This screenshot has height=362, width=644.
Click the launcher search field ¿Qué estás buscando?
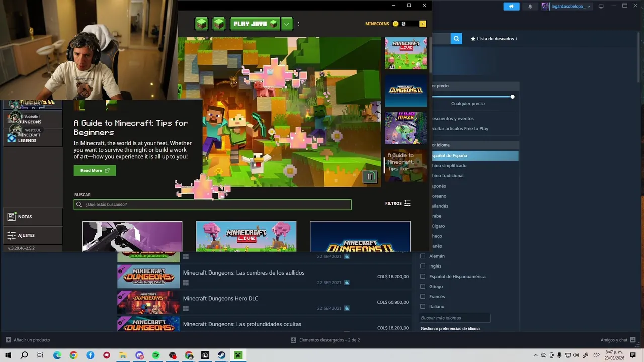pyautogui.click(x=212, y=204)
